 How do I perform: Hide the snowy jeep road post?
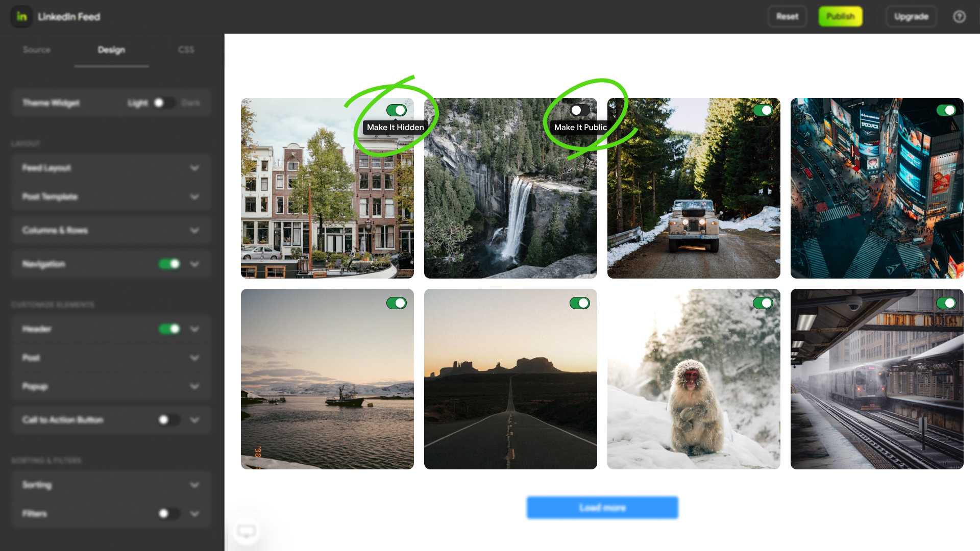click(763, 110)
